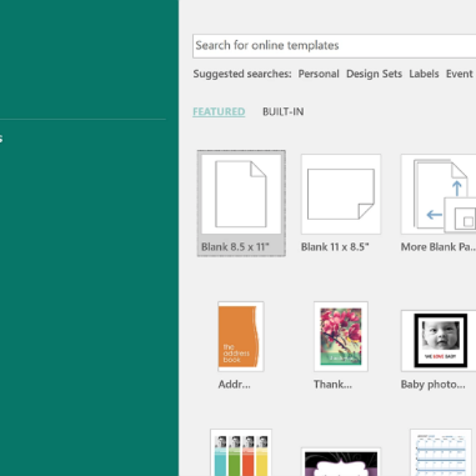This screenshot has width=476, height=476.
Task: Click the "Blank 11 x 8.5" caption text
Action: click(335, 247)
